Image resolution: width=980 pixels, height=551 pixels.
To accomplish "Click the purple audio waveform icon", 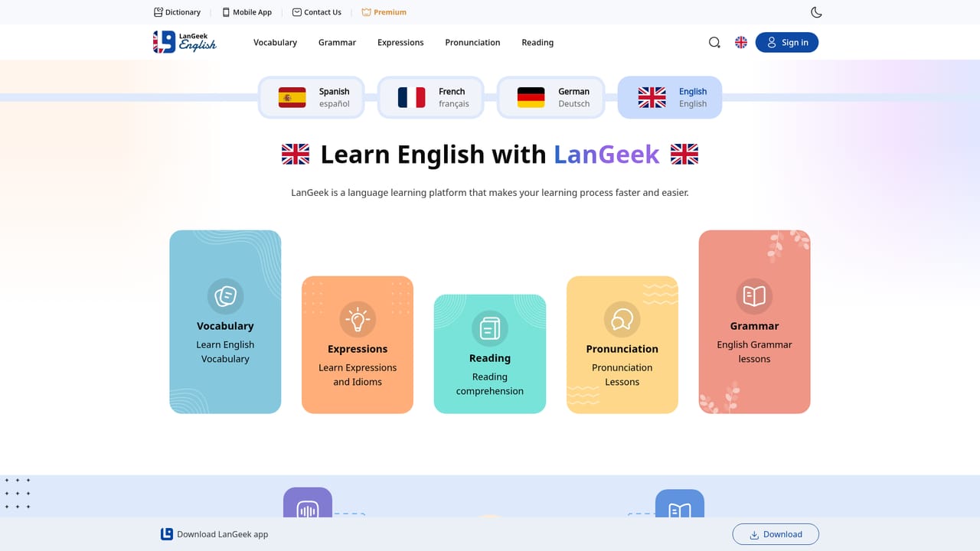I will [308, 507].
